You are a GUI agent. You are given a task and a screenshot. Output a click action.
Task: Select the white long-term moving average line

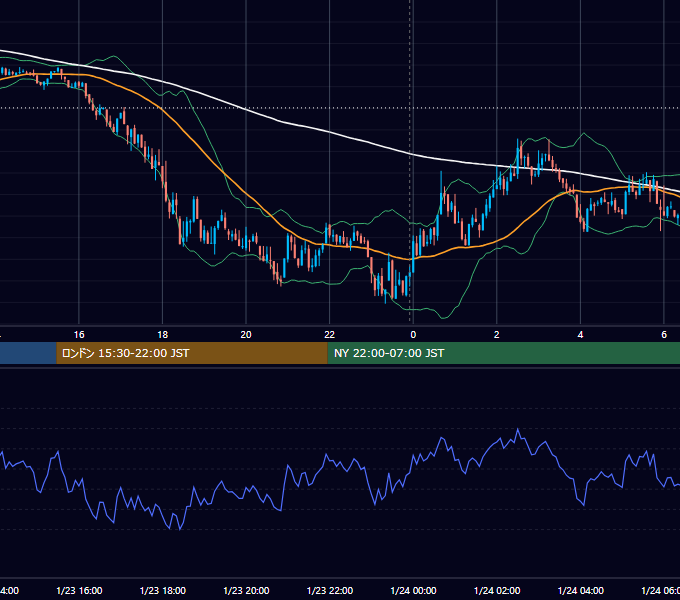(x=330, y=132)
